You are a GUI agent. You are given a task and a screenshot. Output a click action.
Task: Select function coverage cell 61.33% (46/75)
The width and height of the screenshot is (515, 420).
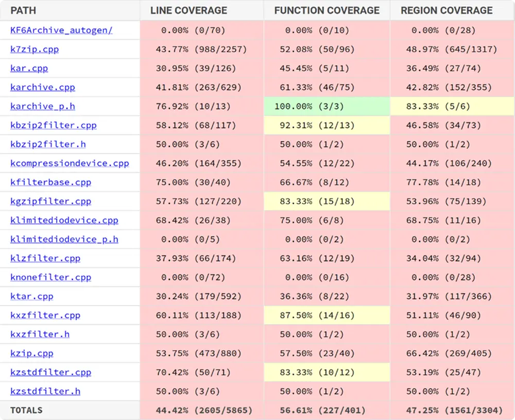327,88
